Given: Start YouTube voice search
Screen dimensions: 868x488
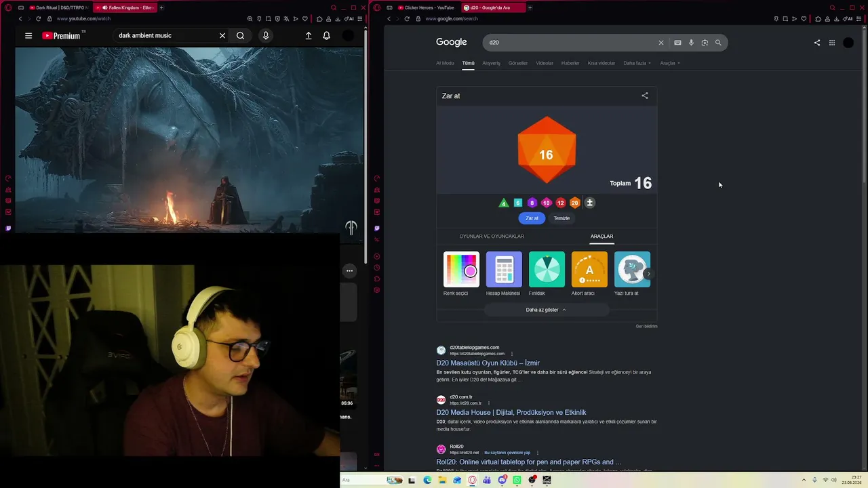Looking at the screenshot, I should coord(266,35).
